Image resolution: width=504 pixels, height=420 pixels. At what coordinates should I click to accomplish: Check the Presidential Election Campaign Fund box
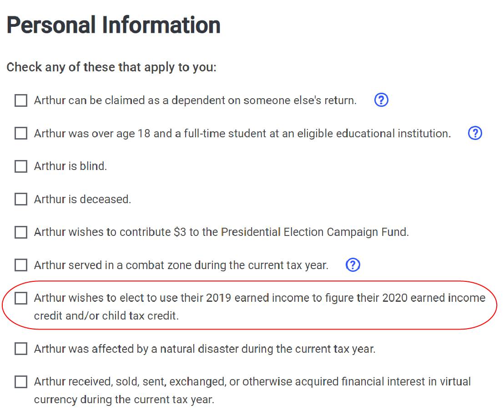click(x=21, y=232)
